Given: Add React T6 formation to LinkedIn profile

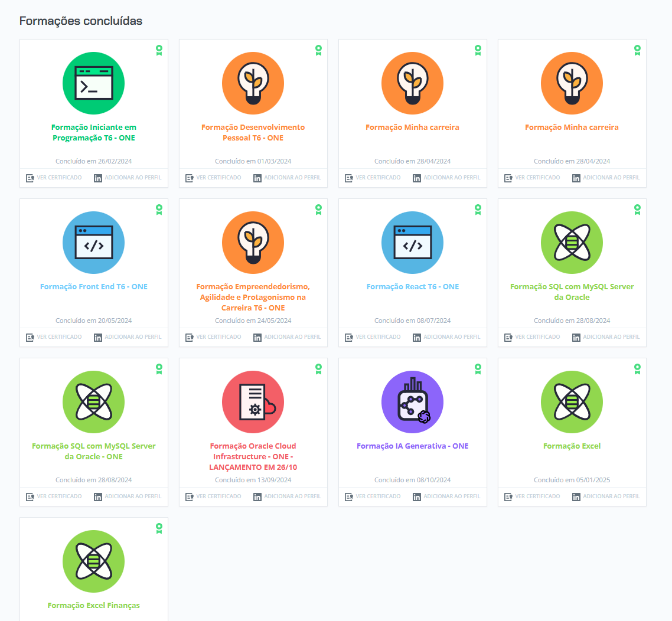Looking at the screenshot, I should click(446, 337).
